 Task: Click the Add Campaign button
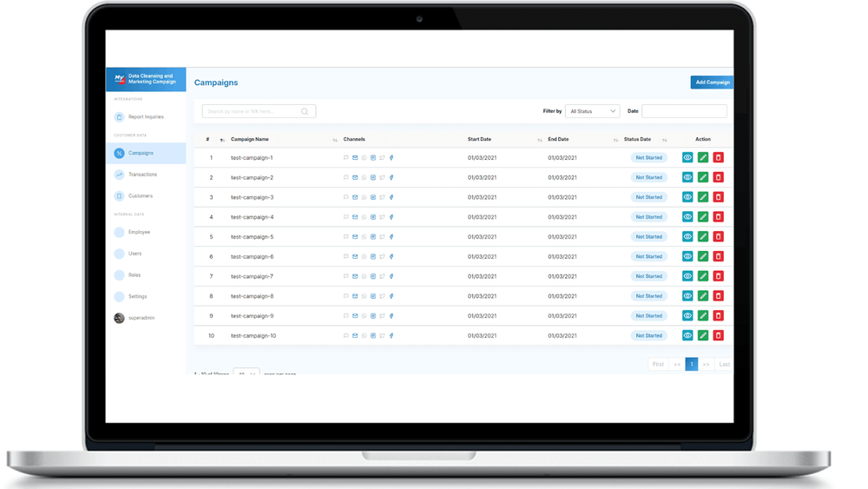coord(712,82)
